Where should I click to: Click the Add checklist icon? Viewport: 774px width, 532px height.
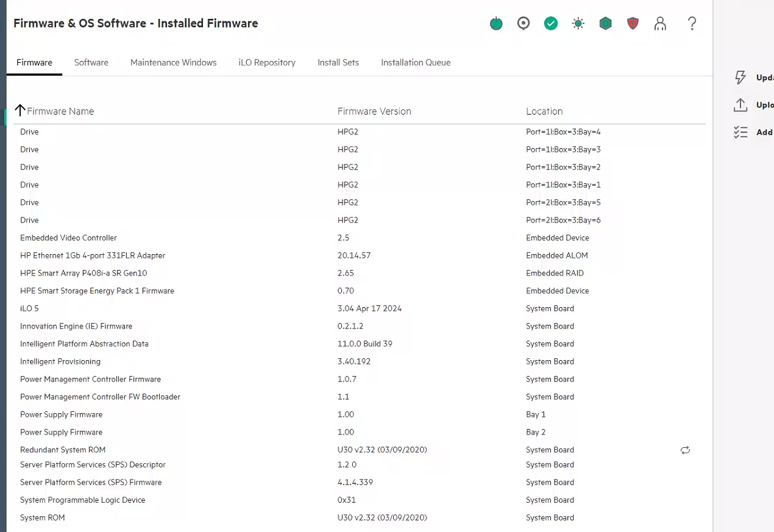coord(740,132)
